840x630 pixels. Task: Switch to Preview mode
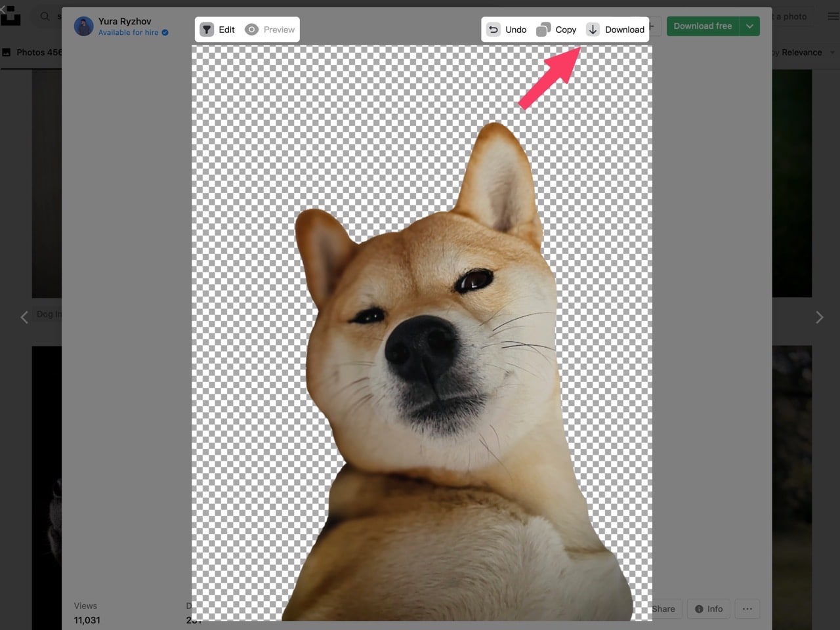click(x=270, y=30)
